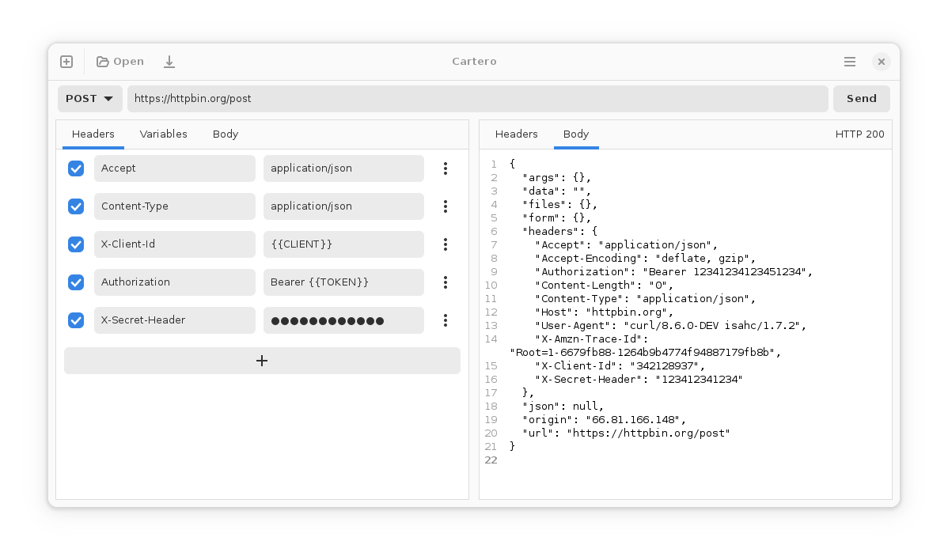Viewport: 948px width, 560px height.
Task: Click the masked X-Secret-Header value field
Action: coord(343,320)
